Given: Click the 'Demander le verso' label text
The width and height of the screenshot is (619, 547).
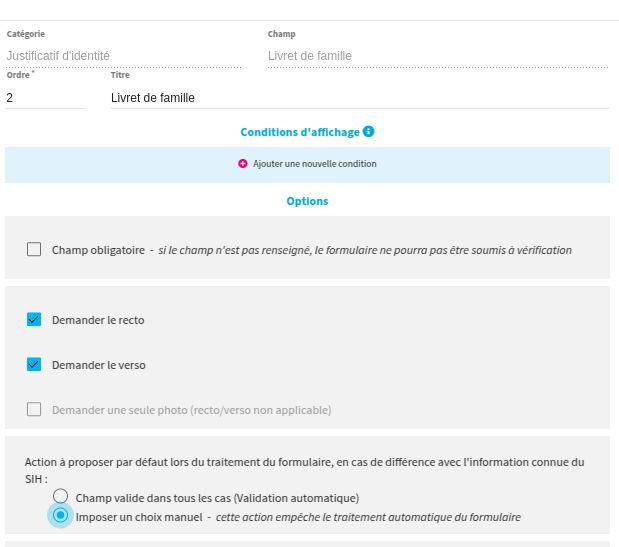Looking at the screenshot, I should click(x=98, y=365).
